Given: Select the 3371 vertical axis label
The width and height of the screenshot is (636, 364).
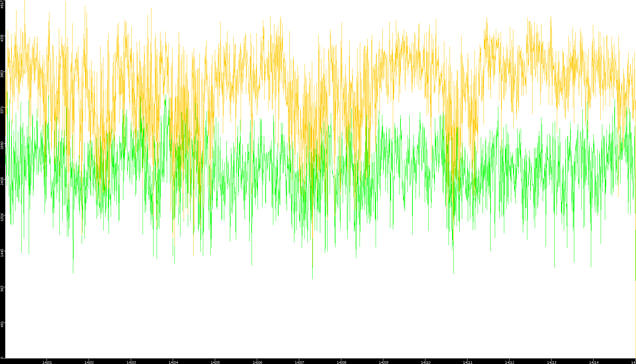Looking at the screenshot, I should [x=2, y=110].
